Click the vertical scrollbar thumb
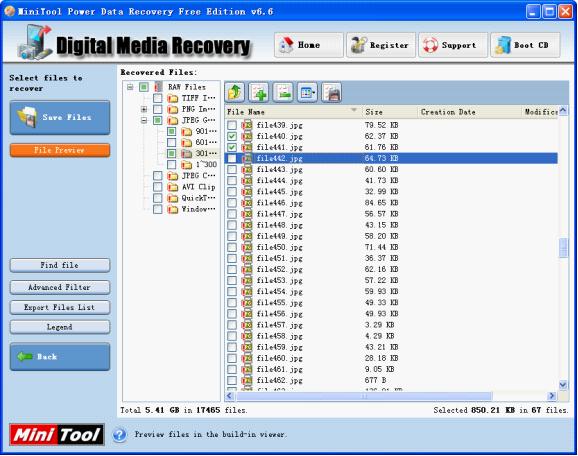 563,248
